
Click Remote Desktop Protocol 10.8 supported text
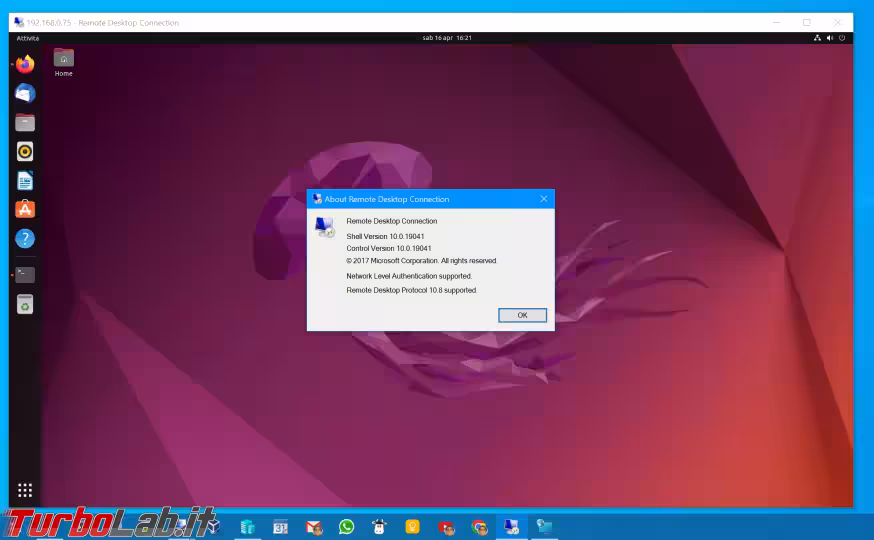click(x=412, y=290)
